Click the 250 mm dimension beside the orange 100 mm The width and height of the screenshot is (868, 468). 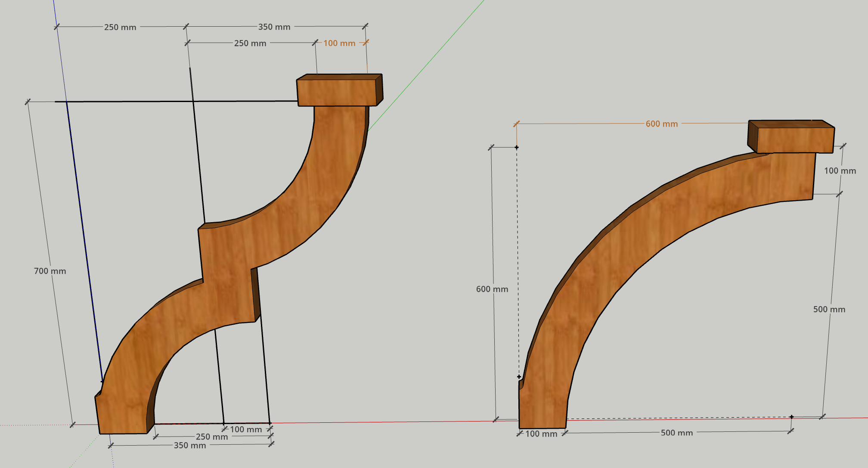[x=250, y=43]
